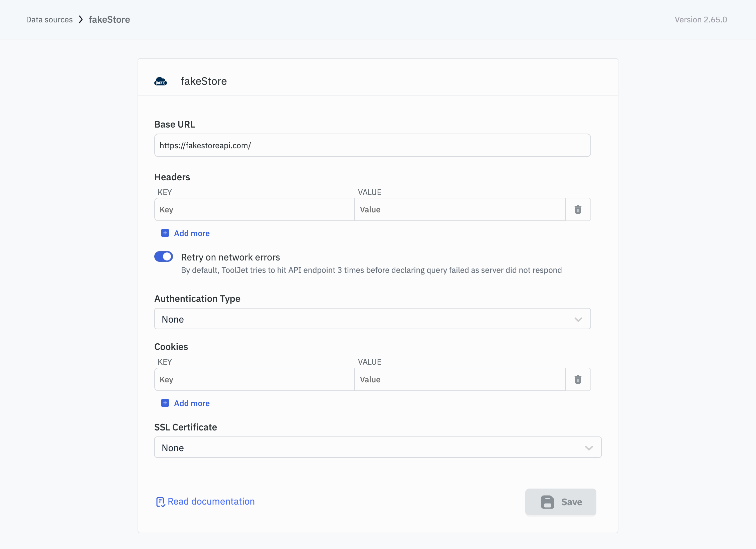
Task: Open the Read documentation link
Action: tap(211, 502)
